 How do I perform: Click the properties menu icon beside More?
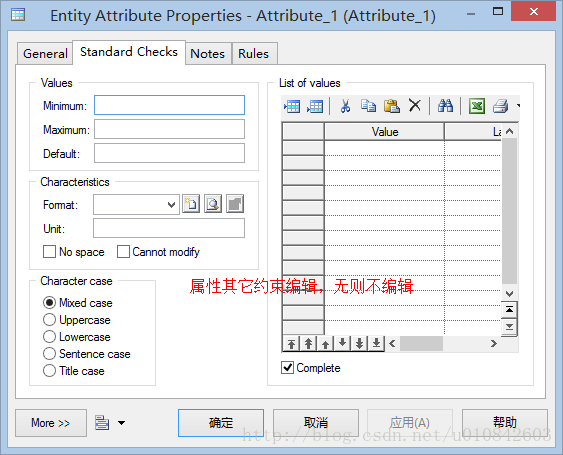tap(102, 423)
